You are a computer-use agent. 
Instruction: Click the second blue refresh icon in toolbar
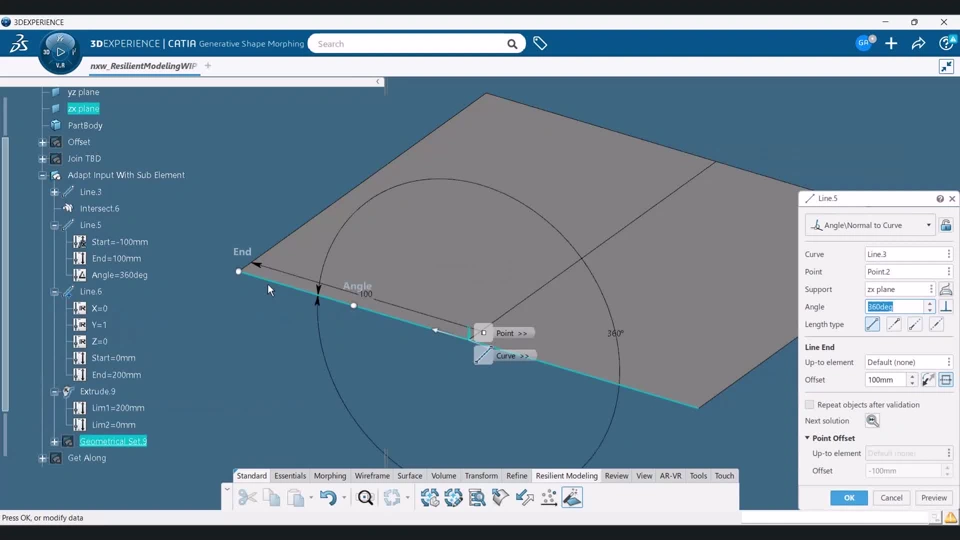(453, 497)
